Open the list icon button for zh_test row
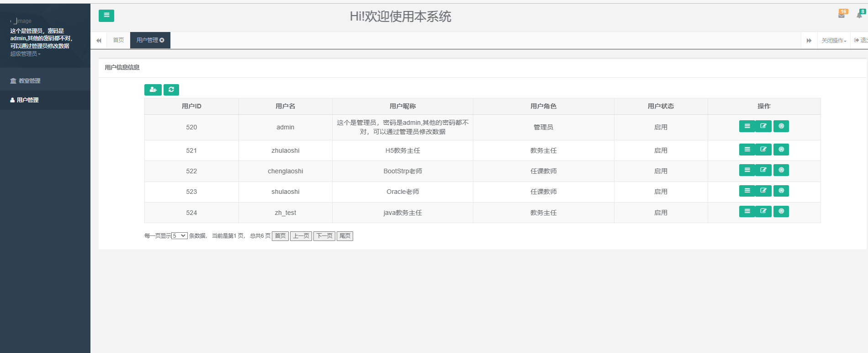Screen dimensions: 868x353 [747, 211]
